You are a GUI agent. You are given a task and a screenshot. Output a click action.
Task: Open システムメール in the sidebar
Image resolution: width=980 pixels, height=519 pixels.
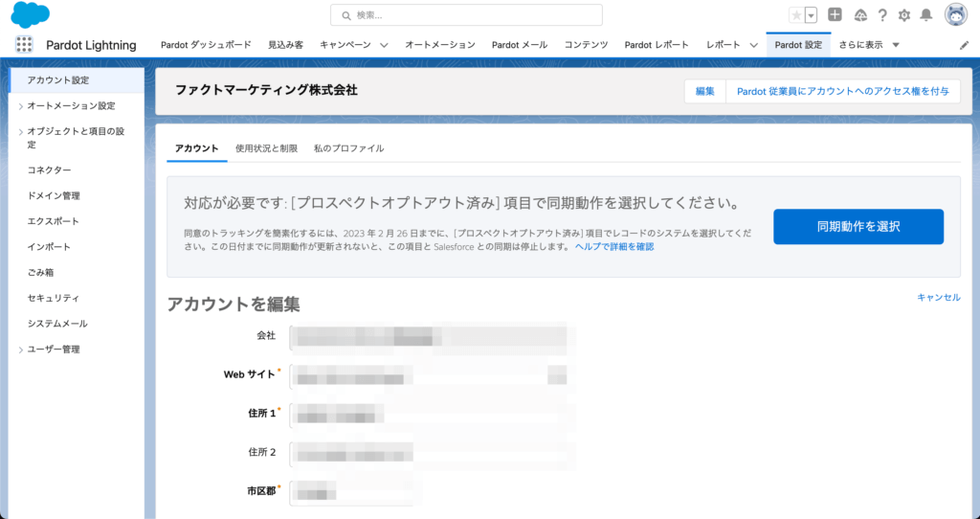pos(57,324)
